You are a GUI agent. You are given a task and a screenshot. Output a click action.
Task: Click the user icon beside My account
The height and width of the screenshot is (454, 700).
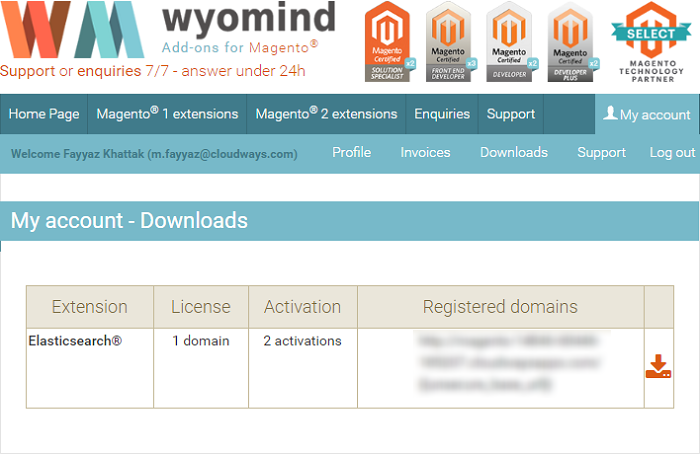pyautogui.click(x=610, y=113)
